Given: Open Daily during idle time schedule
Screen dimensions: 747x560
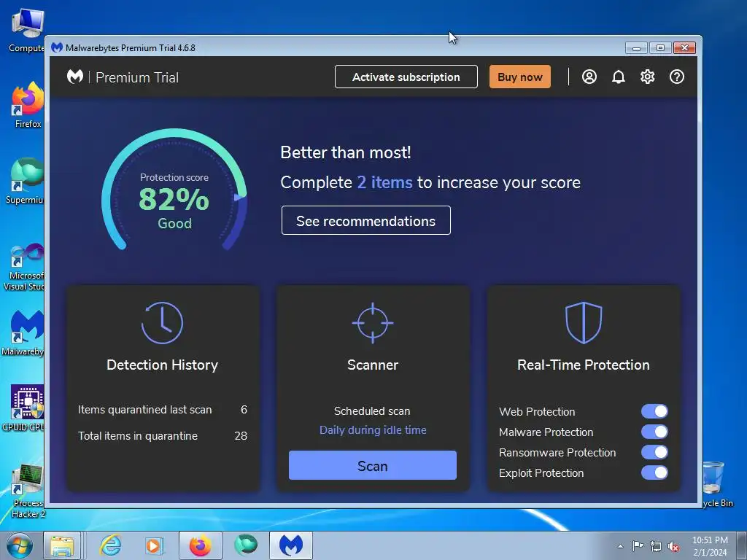Looking at the screenshot, I should [x=373, y=430].
